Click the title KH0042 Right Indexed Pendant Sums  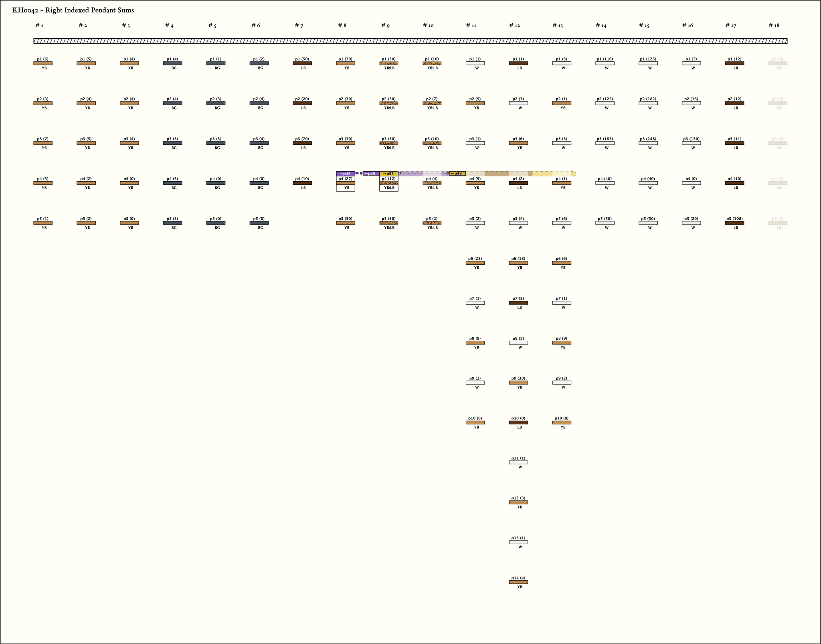point(73,10)
